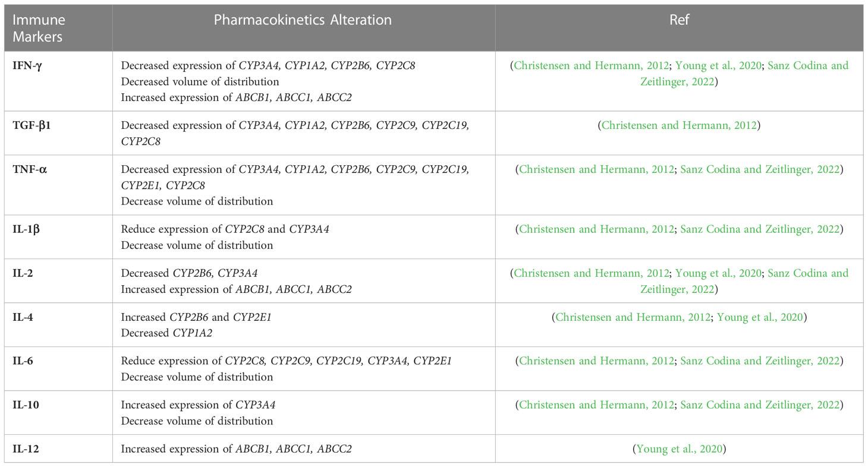Click Christensen and Hermann, 2012 in IL-4 row

point(633,317)
